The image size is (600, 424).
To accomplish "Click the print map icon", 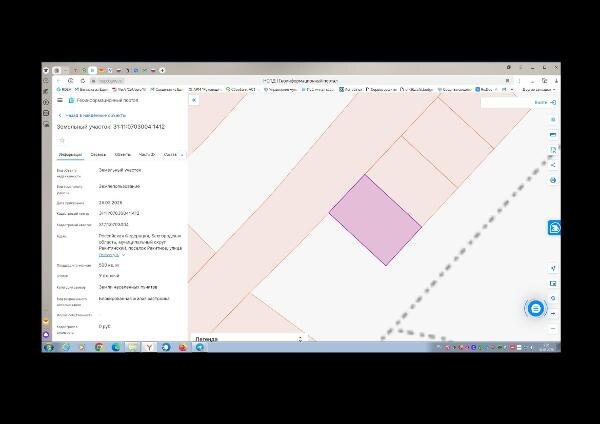I will coord(553,180).
